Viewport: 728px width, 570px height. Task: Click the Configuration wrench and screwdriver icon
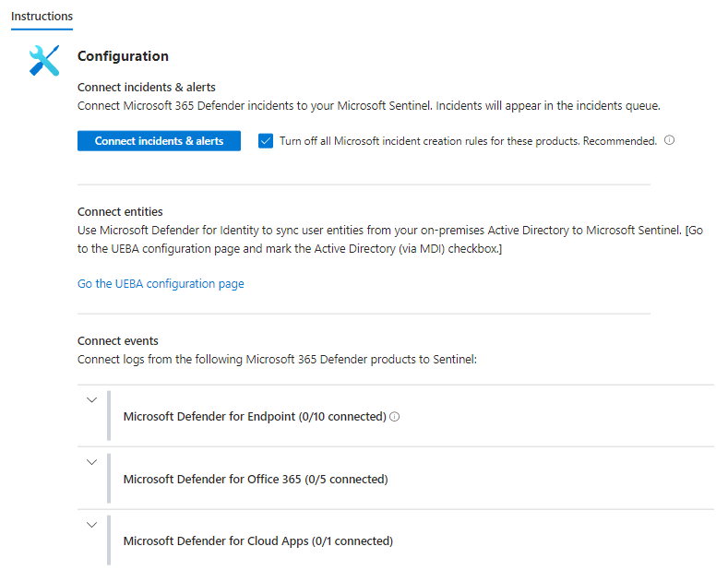click(x=44, y=60)
